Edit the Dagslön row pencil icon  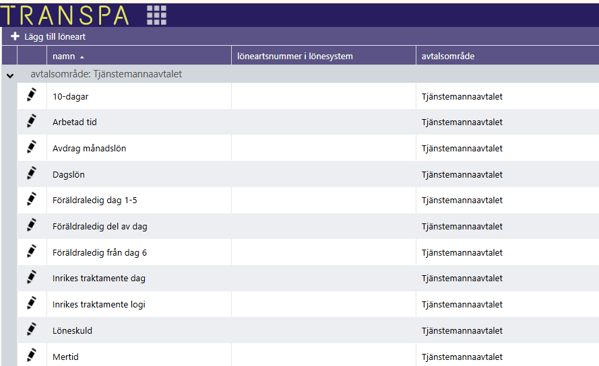pyautogui.click(x=32, y=173)
